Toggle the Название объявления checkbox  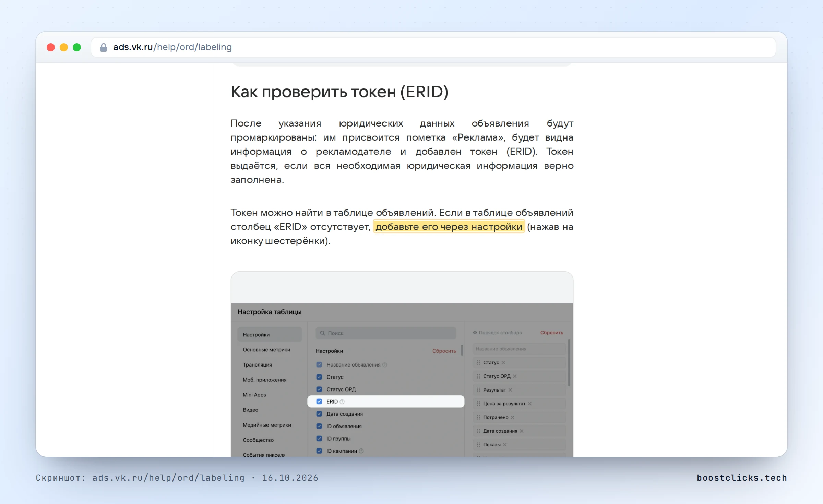point(319,364)
